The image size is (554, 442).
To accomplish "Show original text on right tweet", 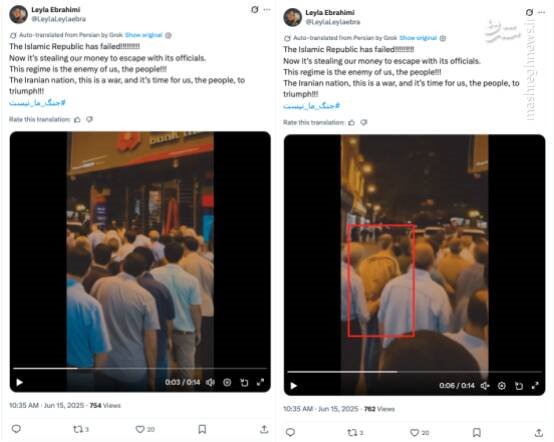I will [418, 38].
